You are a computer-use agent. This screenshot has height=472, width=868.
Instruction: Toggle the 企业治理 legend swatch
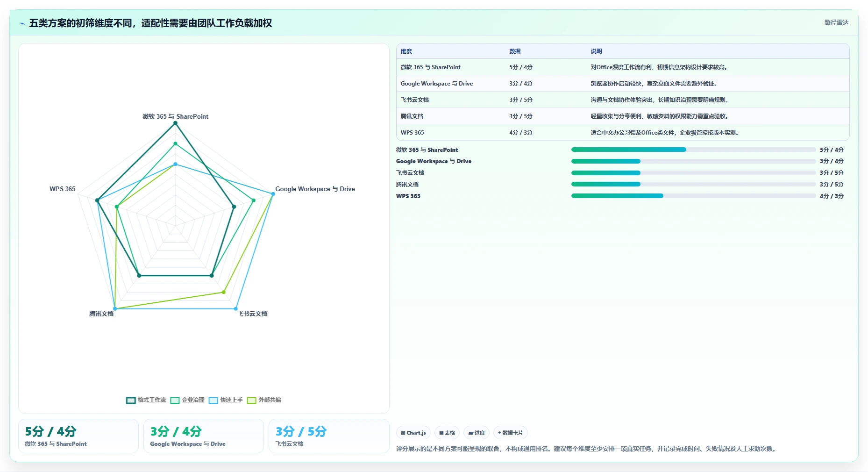tap(175, 400)
